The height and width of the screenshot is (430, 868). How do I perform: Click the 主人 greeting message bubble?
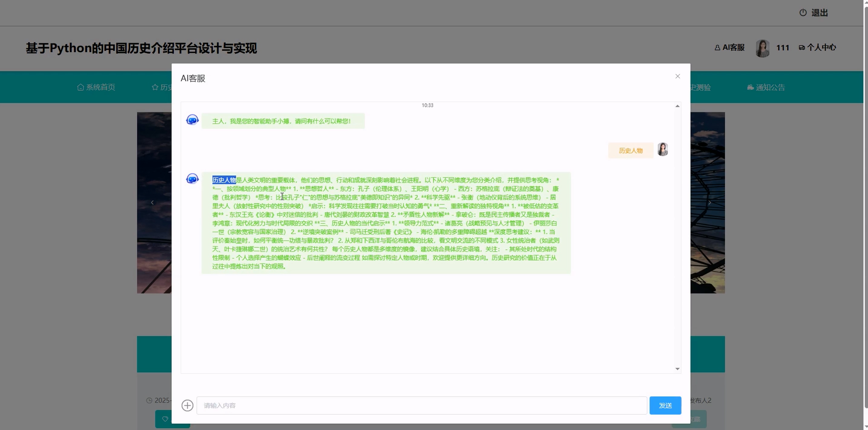(x=283, y=121)
